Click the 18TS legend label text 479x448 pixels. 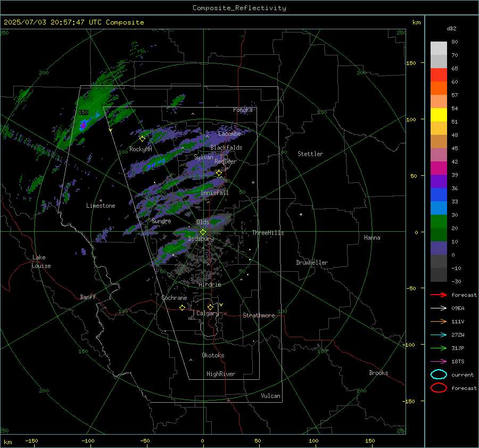point(458,362)
